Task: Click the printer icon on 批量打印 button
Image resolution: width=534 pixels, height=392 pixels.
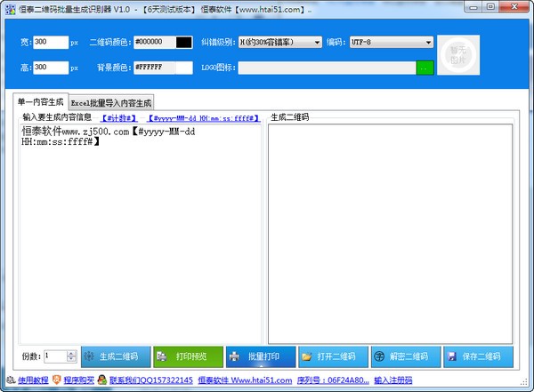Action: [x=234, y=356]
